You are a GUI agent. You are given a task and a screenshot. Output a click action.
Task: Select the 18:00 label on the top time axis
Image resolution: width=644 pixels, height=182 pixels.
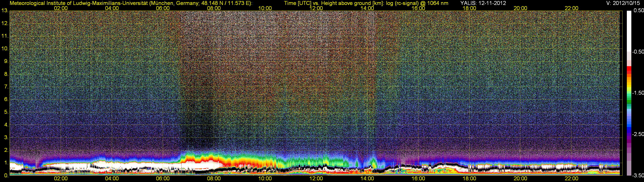point(469,8)
